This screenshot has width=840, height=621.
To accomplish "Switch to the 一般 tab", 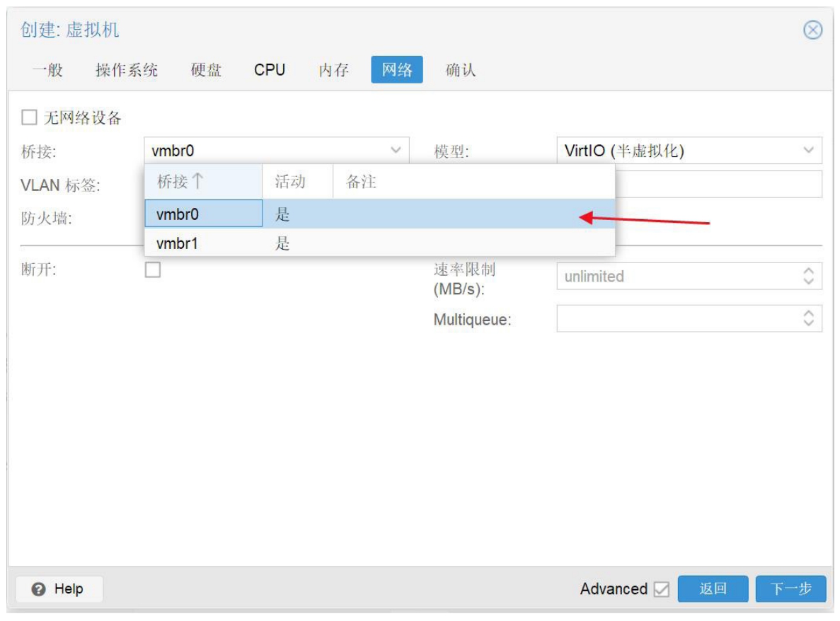I will pos(47,70).
